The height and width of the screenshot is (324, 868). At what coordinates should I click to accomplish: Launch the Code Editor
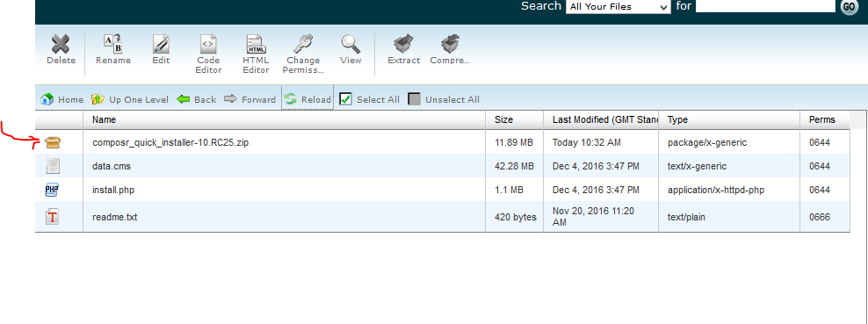click(208, 44)
